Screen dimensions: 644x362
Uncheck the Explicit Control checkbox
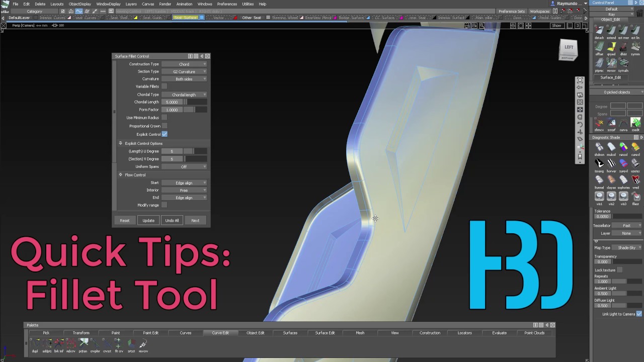tap(165, 134)
